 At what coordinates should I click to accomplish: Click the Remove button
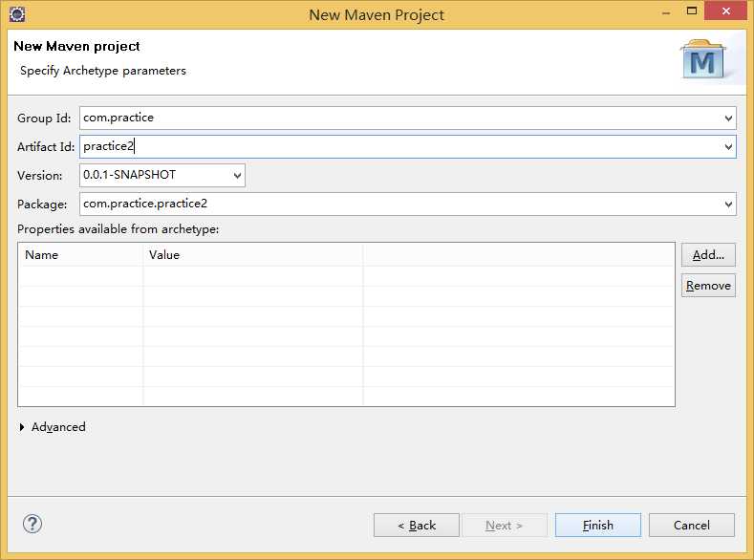[708, 286]
